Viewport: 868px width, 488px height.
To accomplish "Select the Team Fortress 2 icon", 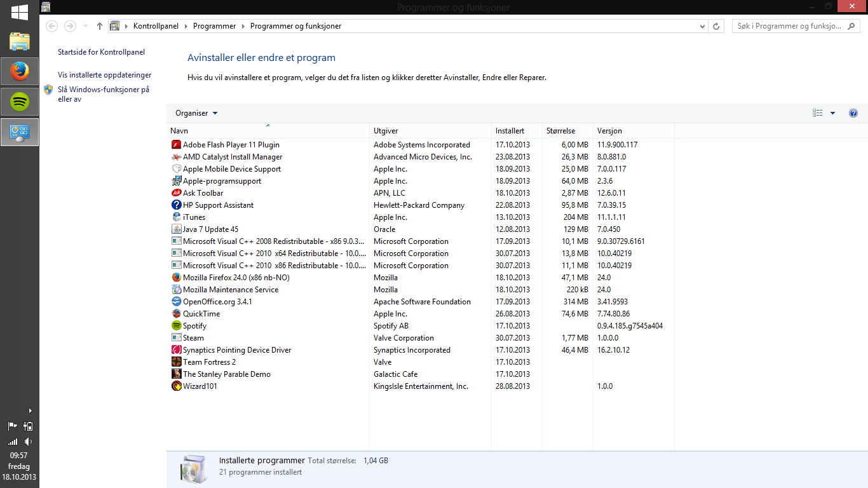I will click(177, 362).
